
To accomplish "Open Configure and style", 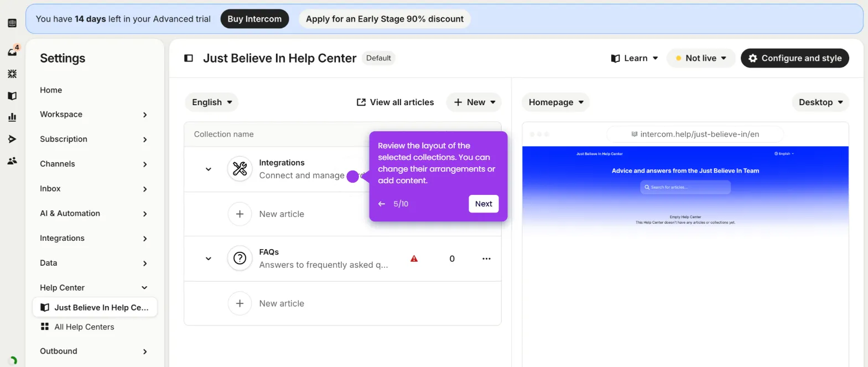I will click(794, 58).
